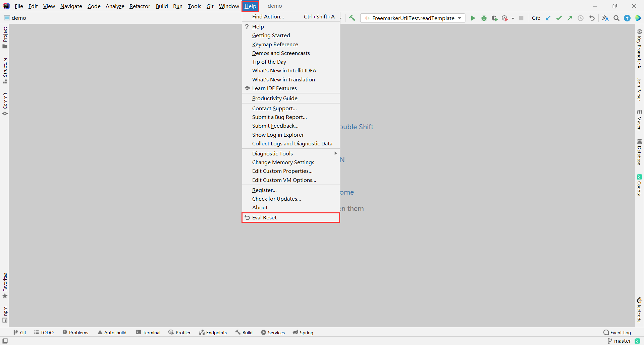Open the Json Parser side panel
The image size is (644, 345).
point(639,89)
